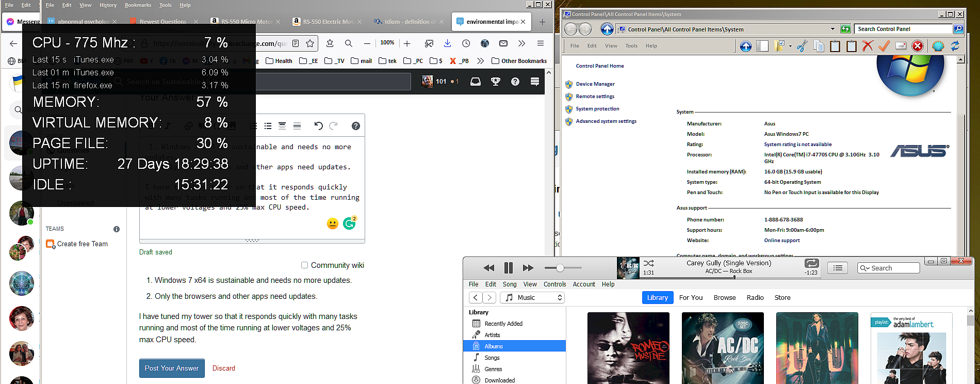Go back in iTunes navigation
This screenshot has width=980, height=384.
click(x=476, y=298)
